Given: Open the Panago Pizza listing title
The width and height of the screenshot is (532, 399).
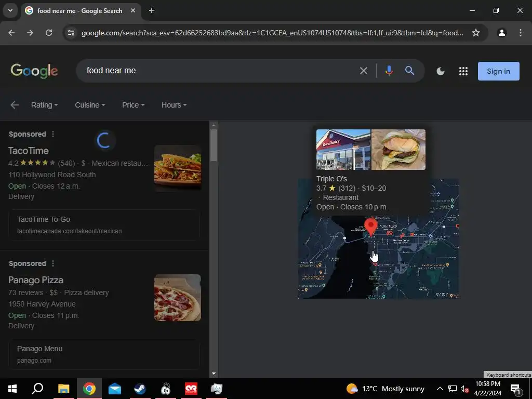Looking at the screenshot, I should tap(36, 280).
